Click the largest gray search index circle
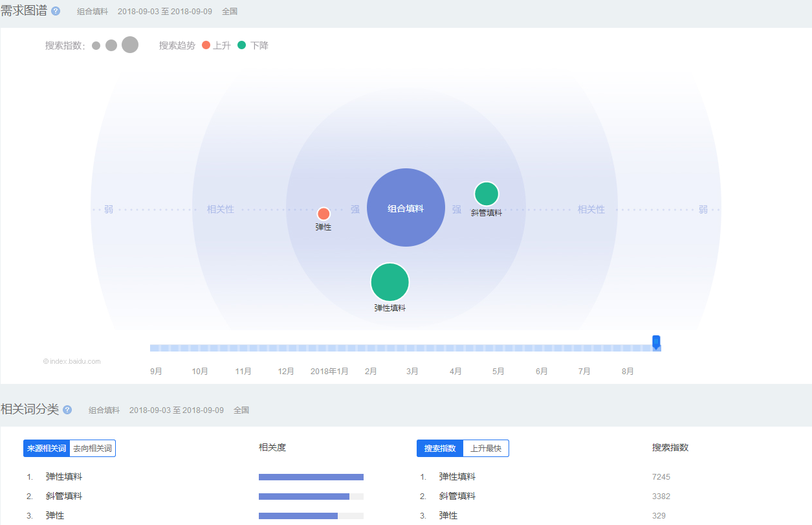The width and height of the screenshot is (812, 525). [130, 45]
